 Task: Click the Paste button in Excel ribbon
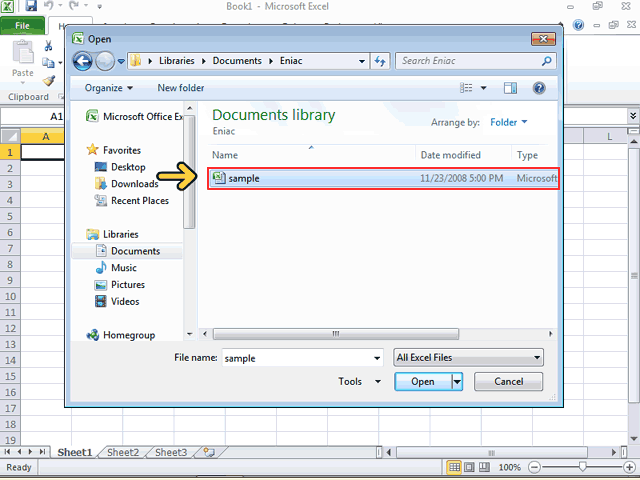click(x=23, y=61)
